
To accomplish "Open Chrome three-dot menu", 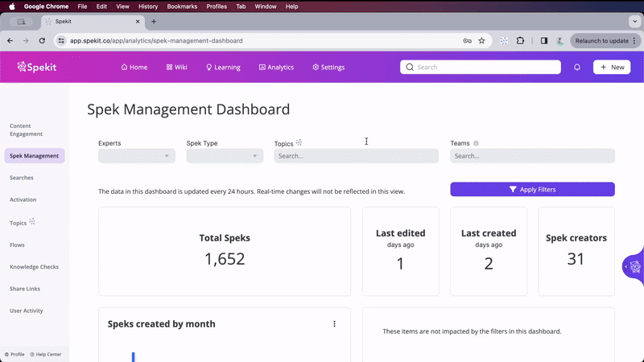I will click(x=634, y=41).
